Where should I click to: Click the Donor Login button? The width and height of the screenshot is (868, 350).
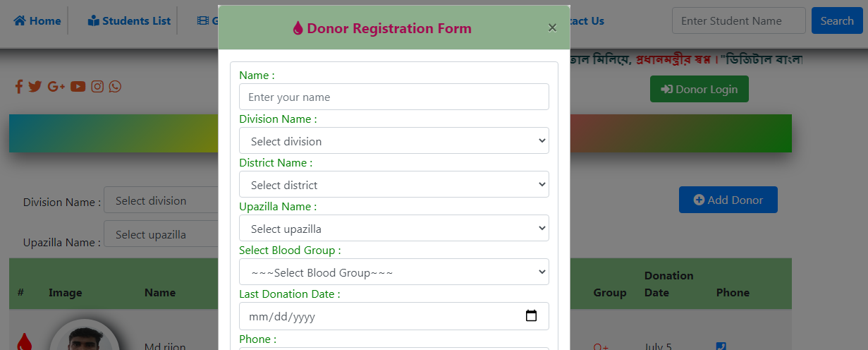(699, 90)
